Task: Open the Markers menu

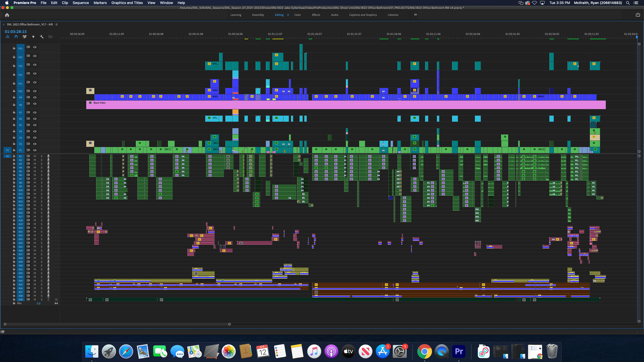Action: click(x=100, y=3)
